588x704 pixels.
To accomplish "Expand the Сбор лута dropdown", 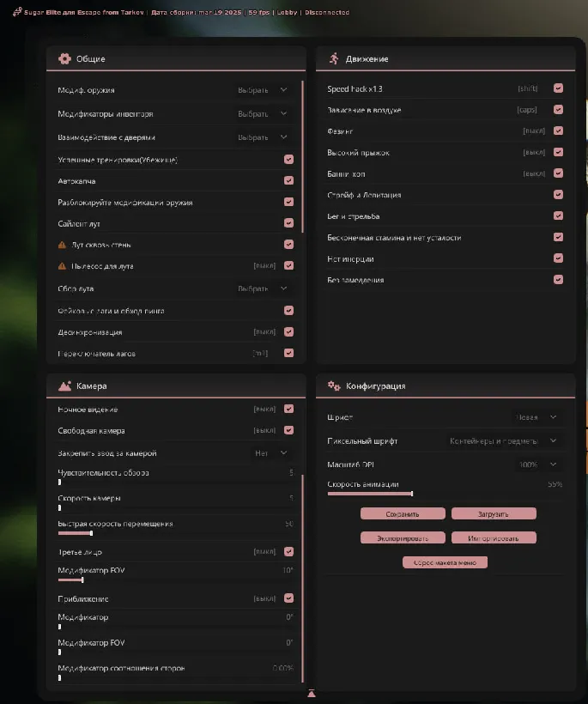I will (263, 288).
